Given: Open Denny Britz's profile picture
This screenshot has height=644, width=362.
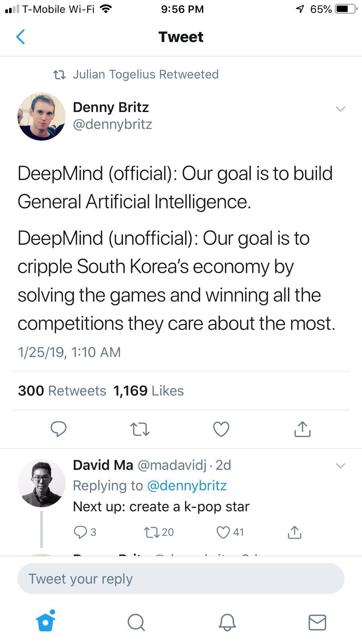Looking at the screenshot, I should [42, 116].
